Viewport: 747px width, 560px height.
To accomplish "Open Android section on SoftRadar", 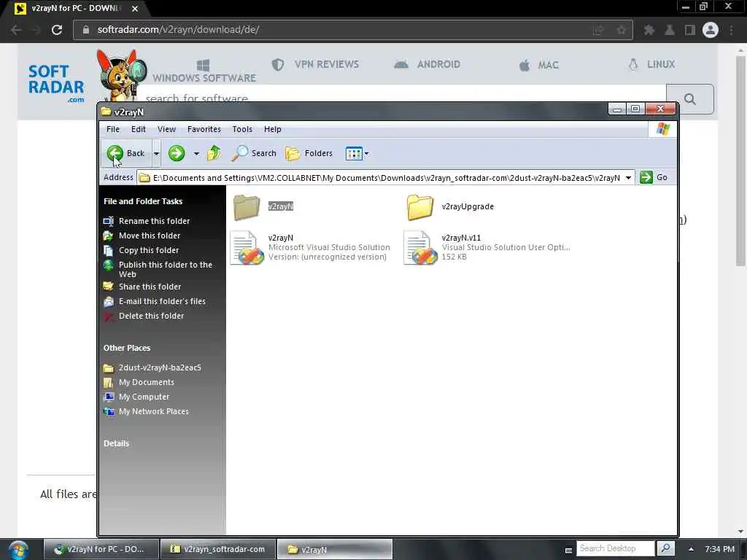I will (427, 64).
